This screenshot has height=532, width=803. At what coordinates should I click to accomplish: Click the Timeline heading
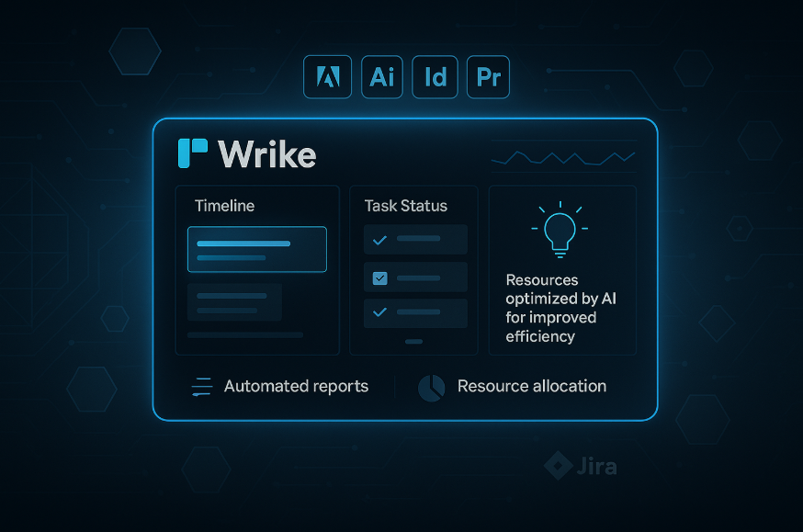(224, 206)
